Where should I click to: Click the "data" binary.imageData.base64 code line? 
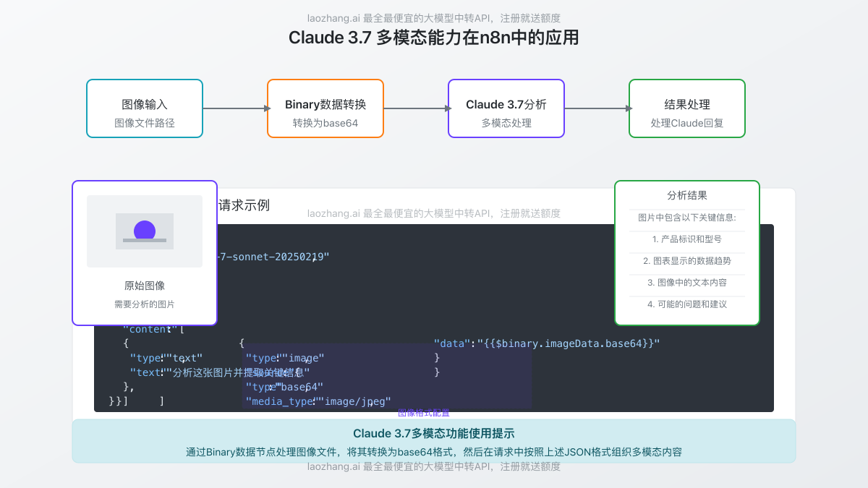point(547,343)
